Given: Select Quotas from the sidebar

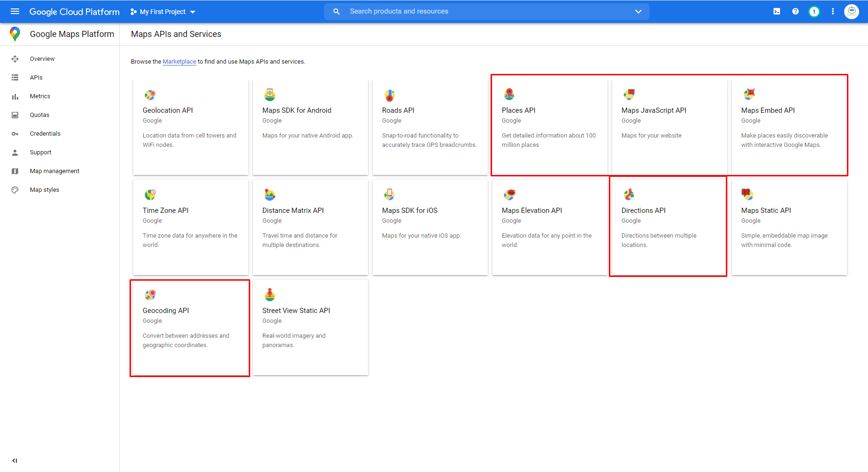Looking at the screenshot, I should [39, 115].
